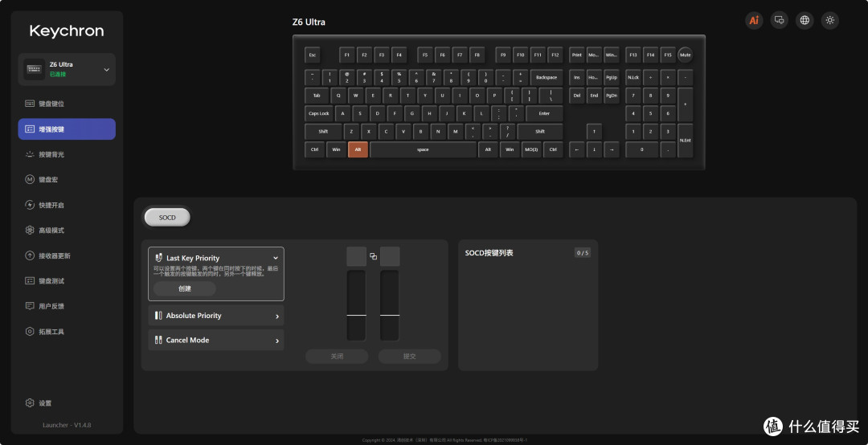Select the N.Lck numpad key
The width and height of the screenshot is (868, 445).
click(633, 77)
